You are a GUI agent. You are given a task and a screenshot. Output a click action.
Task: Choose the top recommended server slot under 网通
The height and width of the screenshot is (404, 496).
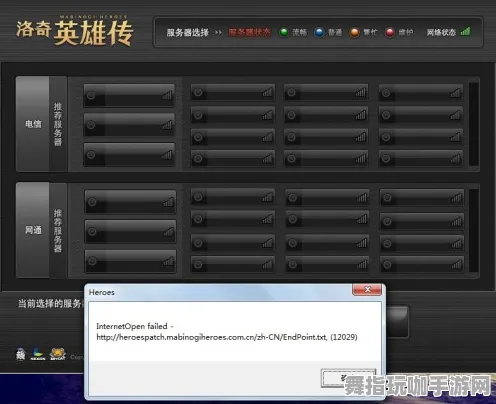point(130,202)
